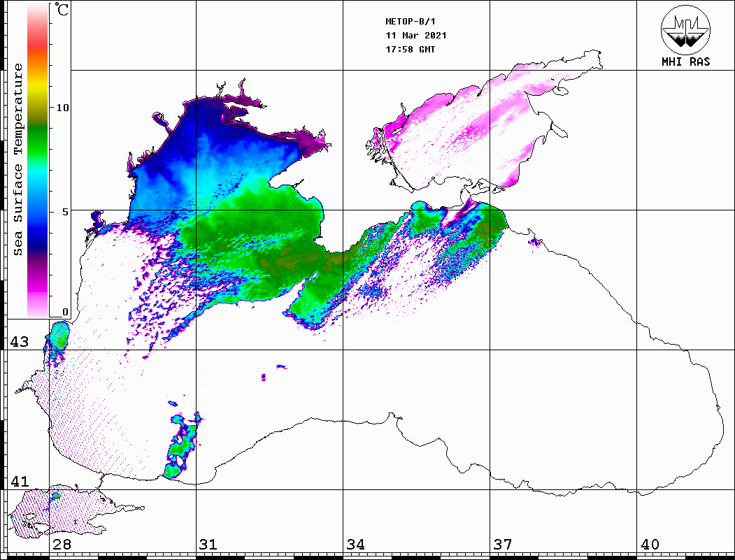Click longitude label '28'
The image size is (735, 560).
pos(62,545)
